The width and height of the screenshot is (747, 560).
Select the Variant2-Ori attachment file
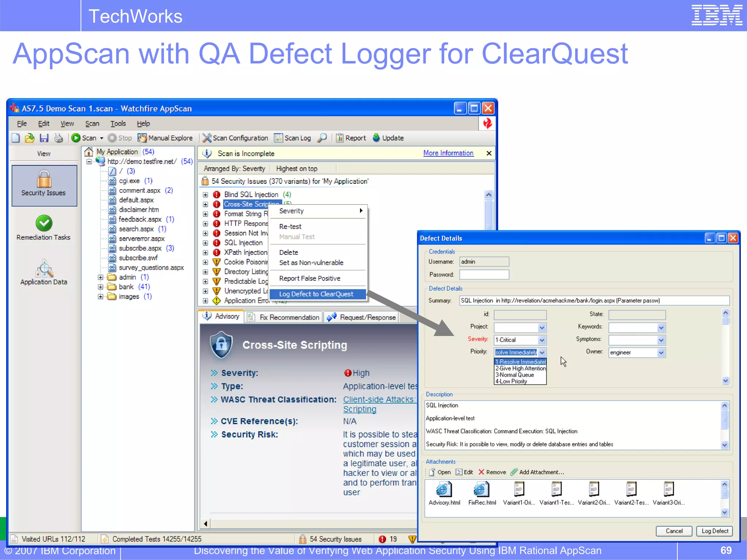click(594, 493)
